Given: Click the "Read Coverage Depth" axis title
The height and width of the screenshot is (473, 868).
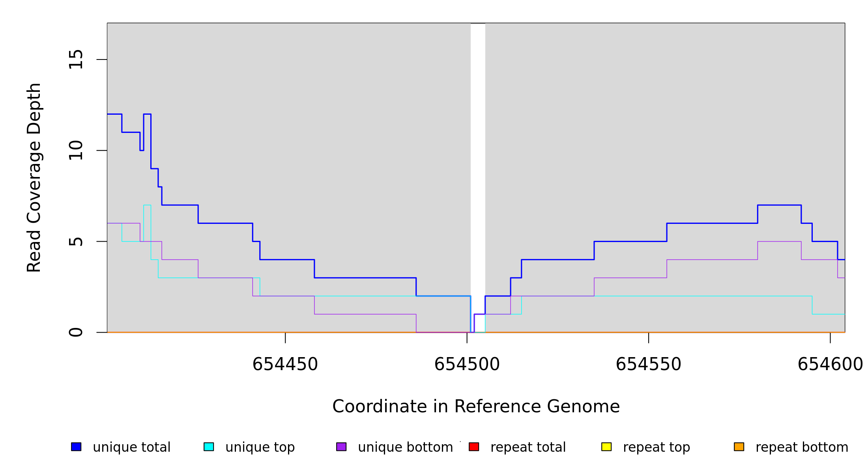Looking at the screenshot, I should click(x=34, y=177).
